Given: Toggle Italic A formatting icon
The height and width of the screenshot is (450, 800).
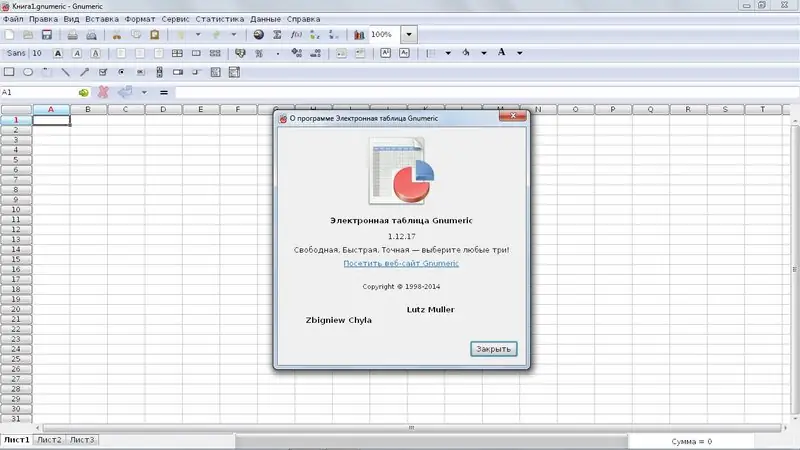Looking at the screenshot, I should [77, 53].
